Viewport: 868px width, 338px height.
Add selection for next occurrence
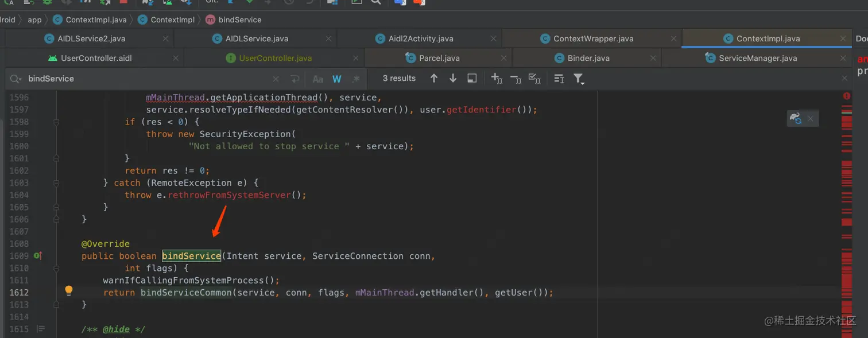497,79
